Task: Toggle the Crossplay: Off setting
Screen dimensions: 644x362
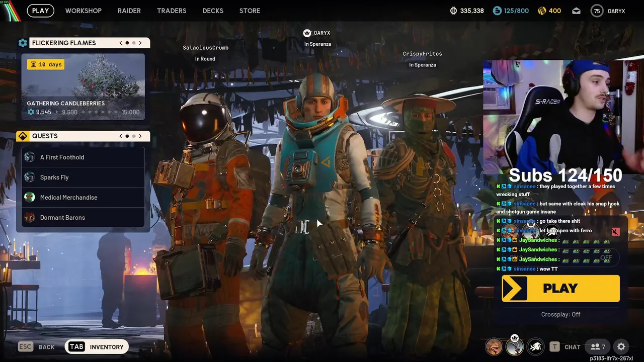Action: point(560,314)
